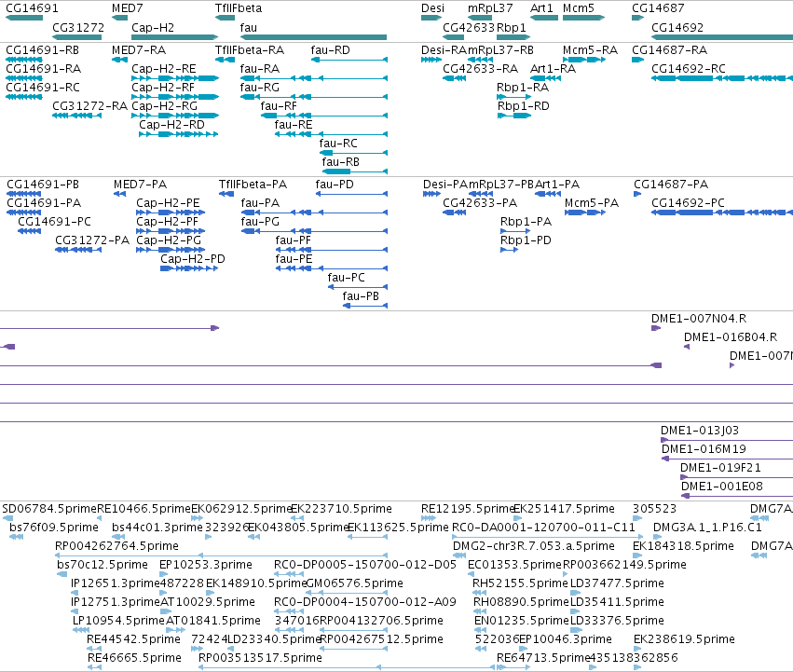Click the Desi gene label

(432, 8)
